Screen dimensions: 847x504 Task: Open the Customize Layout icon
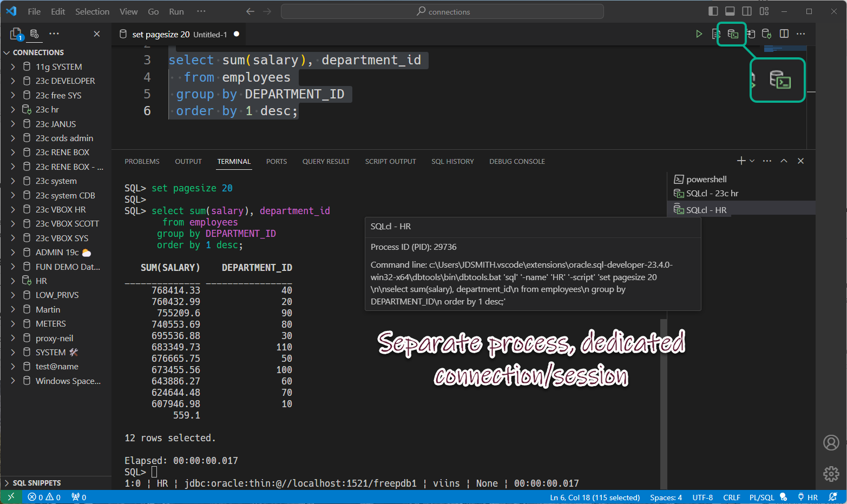764,11
